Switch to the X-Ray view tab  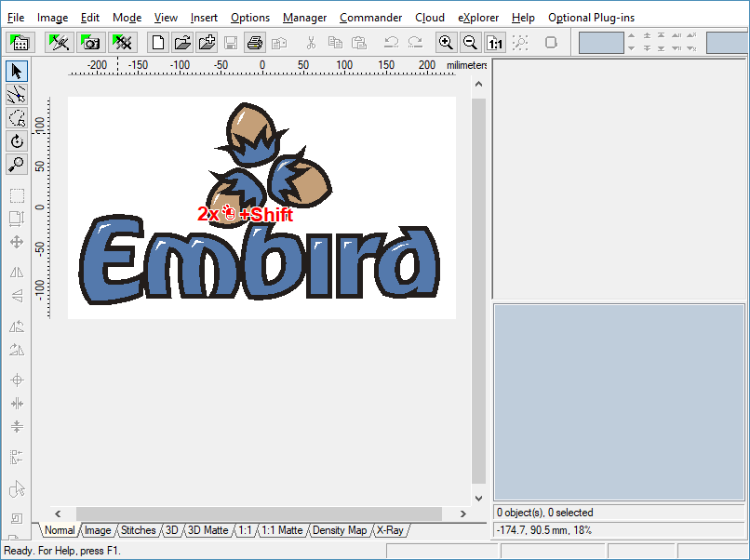click(390, 530)
